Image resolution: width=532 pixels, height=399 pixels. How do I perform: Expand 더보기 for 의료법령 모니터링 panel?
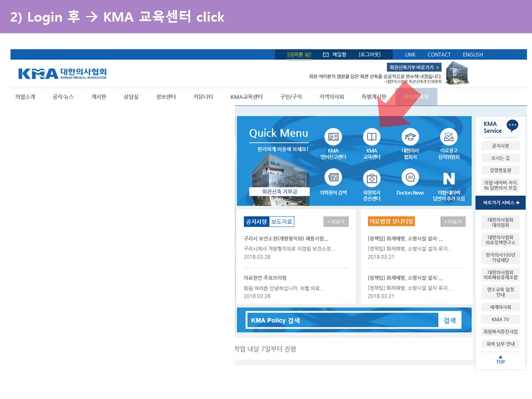(x=453, y=222)
